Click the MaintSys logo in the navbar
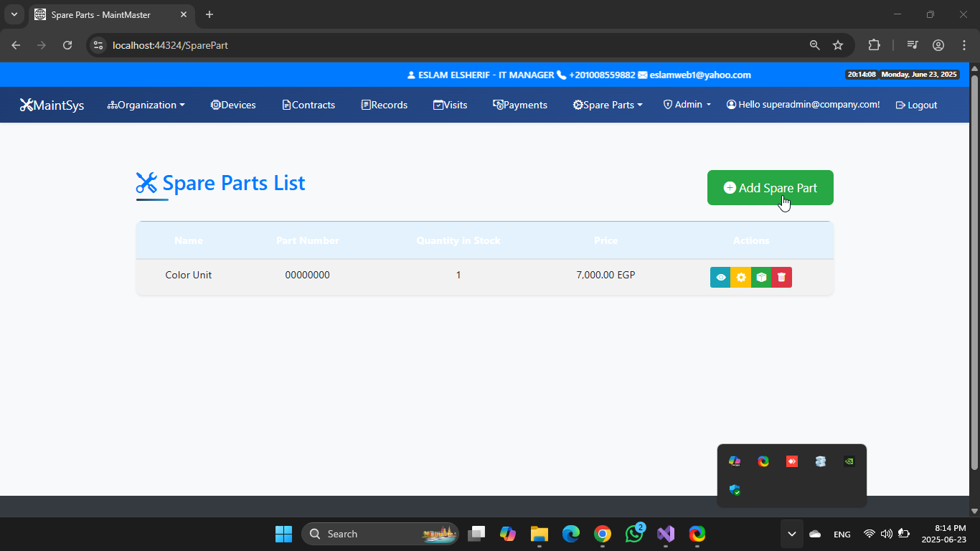This screenshot has height=551, width=980. click(52, 105)
